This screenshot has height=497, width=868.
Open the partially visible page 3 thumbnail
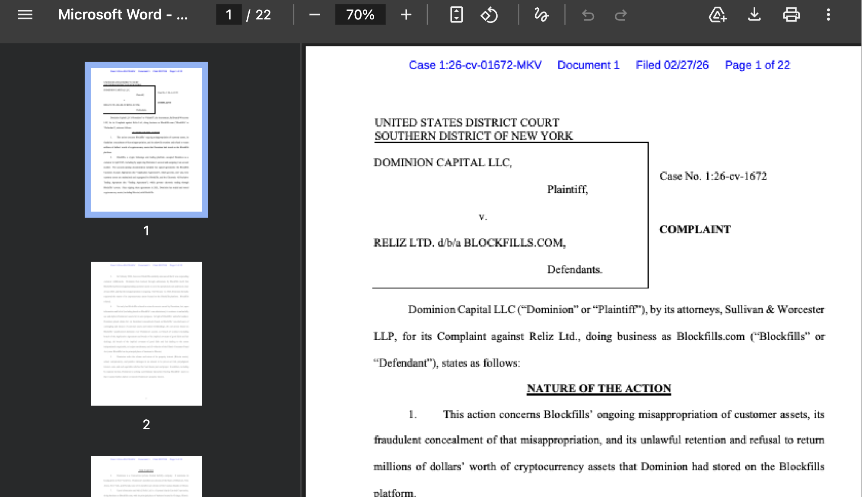(x=146, y=476)
